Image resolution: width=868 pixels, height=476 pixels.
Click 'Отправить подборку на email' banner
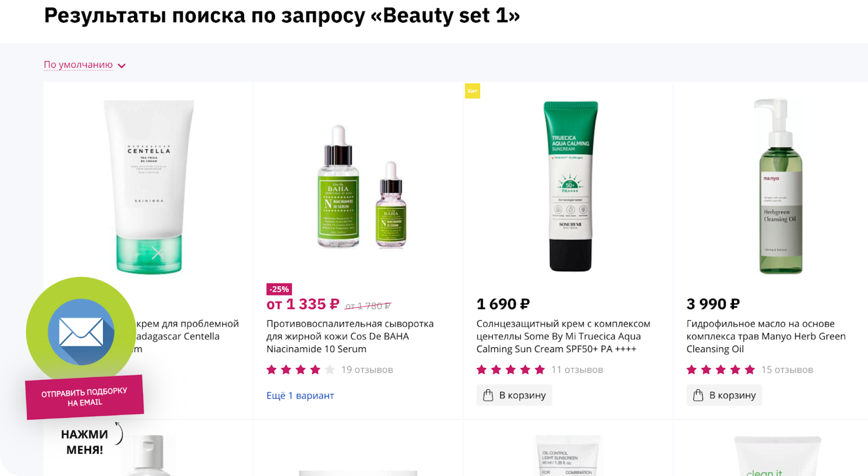(85, 397)
